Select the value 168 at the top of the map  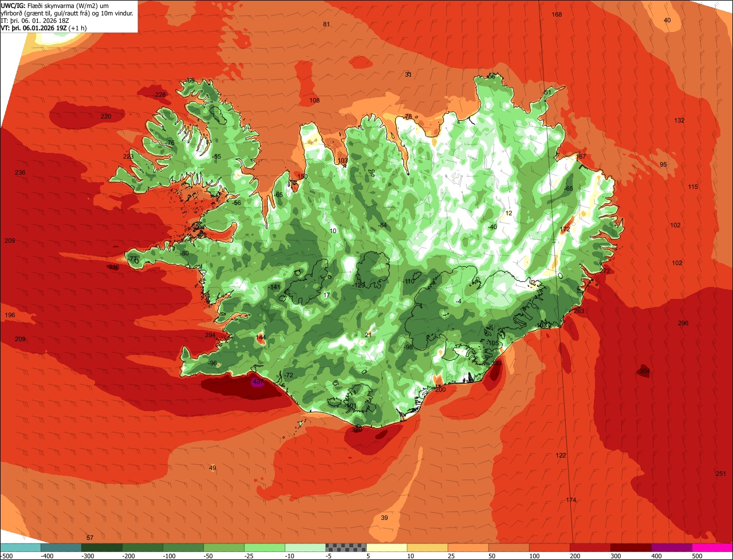(x=557, y=14)
